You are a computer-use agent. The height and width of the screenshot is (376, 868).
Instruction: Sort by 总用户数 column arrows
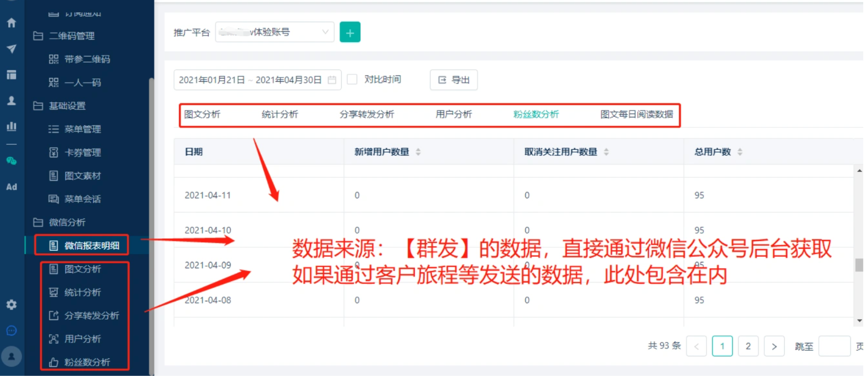[x=740, y=152]
